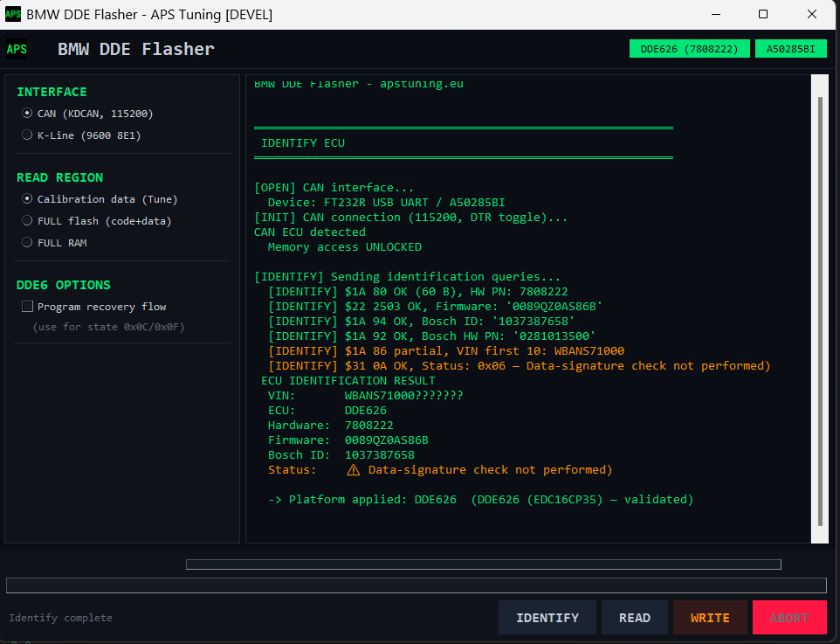Click the 'BMW DDE Flasher' header title

pyautogui.click(x=136, y=49)
